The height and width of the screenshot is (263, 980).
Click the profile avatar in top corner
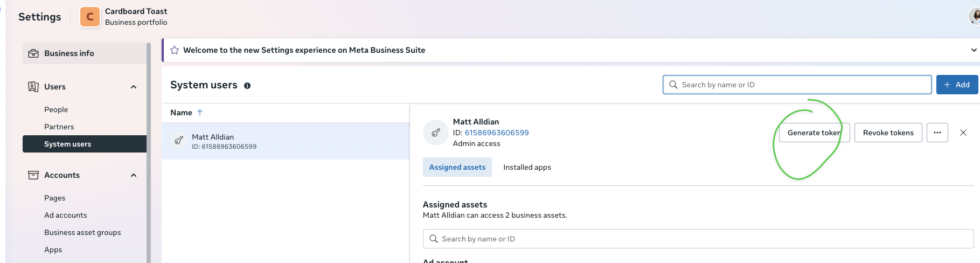point(974,16)
